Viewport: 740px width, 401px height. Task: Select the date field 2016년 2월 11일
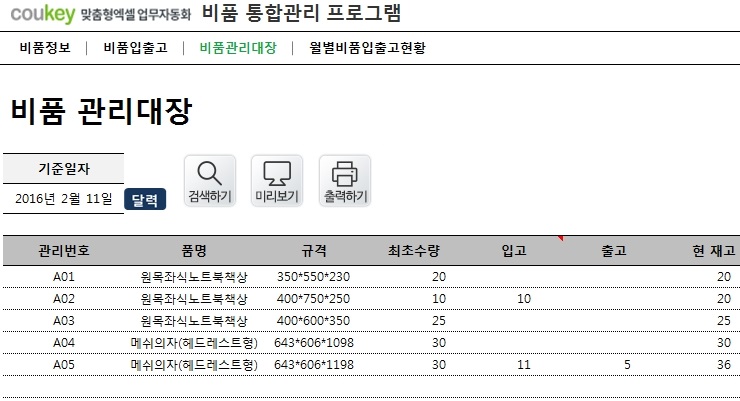tap(64, 199)
